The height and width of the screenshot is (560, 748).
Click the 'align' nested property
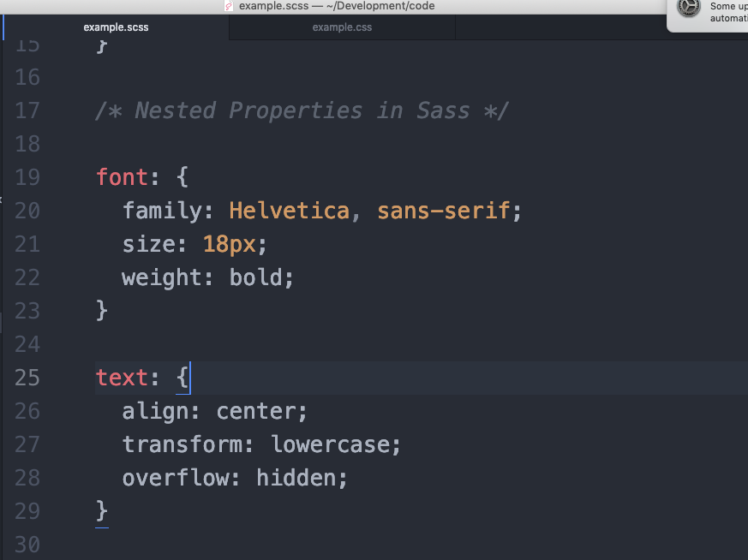point(156,411)
